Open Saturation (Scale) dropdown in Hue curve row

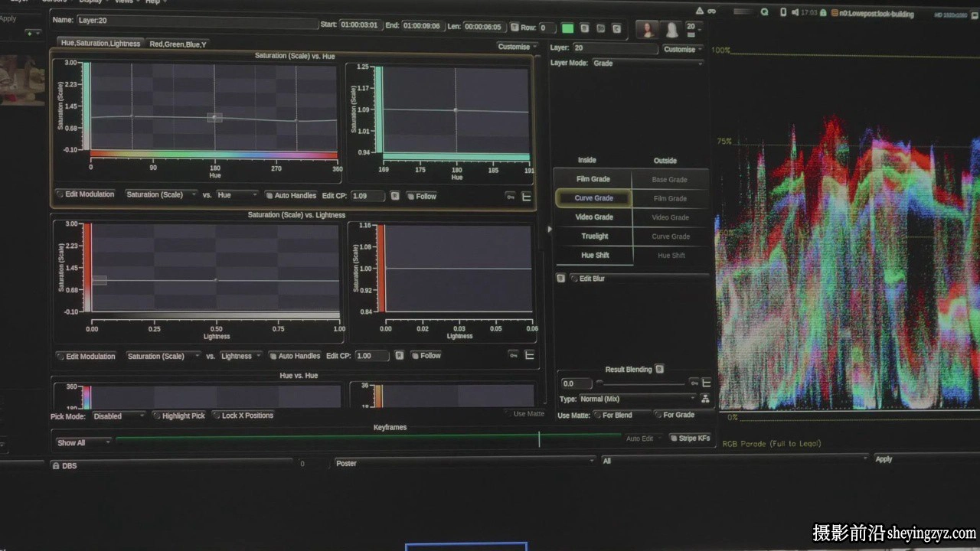[161, 194]
